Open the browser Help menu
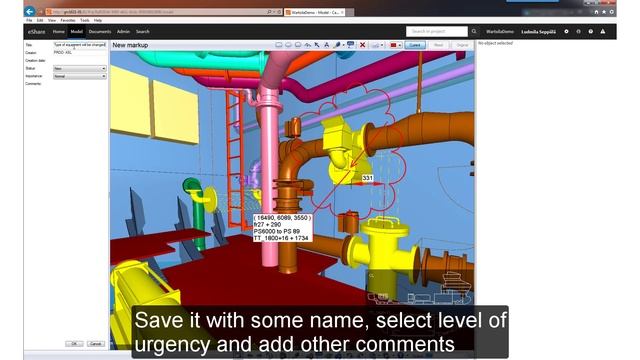This screenshot has height=360, width=640. tap(98, 20)
